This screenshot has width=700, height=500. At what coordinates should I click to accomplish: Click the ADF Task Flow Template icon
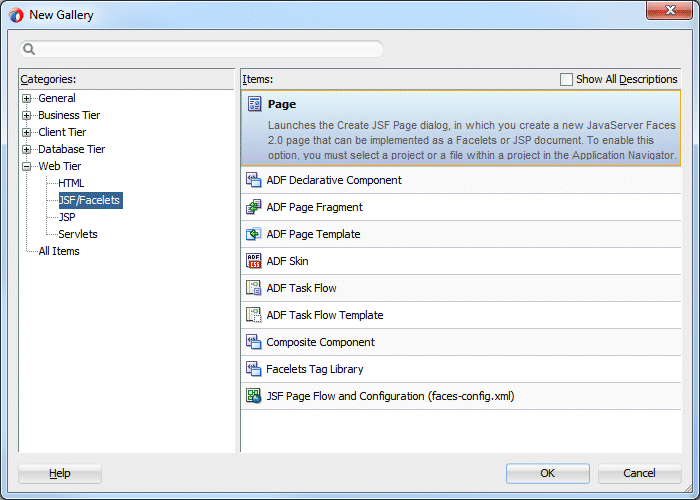click(x=254, y=315)
